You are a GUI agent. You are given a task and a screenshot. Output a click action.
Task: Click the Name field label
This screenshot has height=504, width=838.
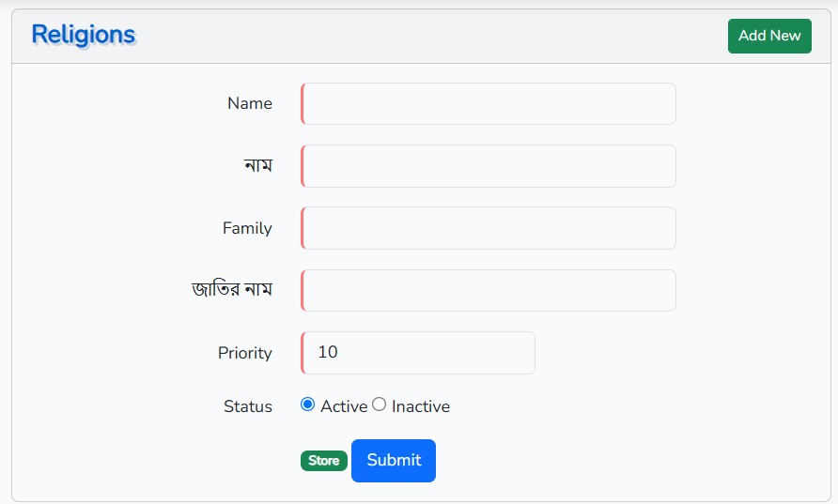[x=249, y=103]
